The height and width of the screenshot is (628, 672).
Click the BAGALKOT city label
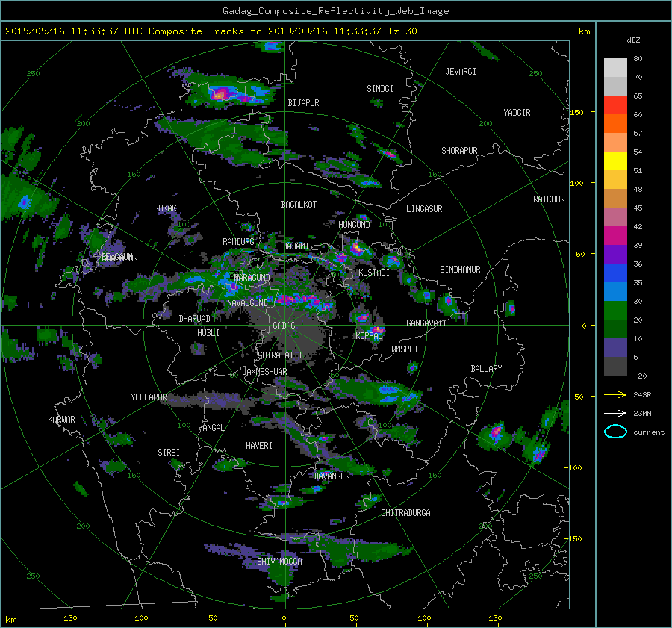299,205
